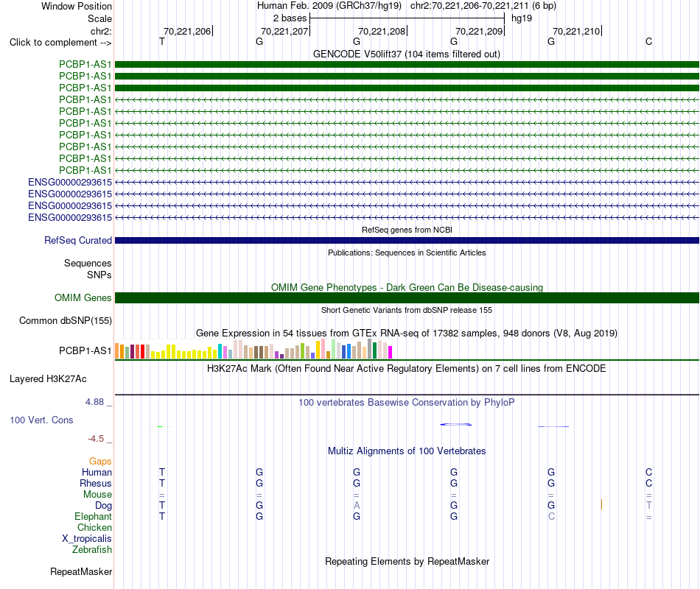Click the OMIM Genes dark green bar
Image resolution: width=700 pixels, height=589 pixels.
(x=407, y=297)
